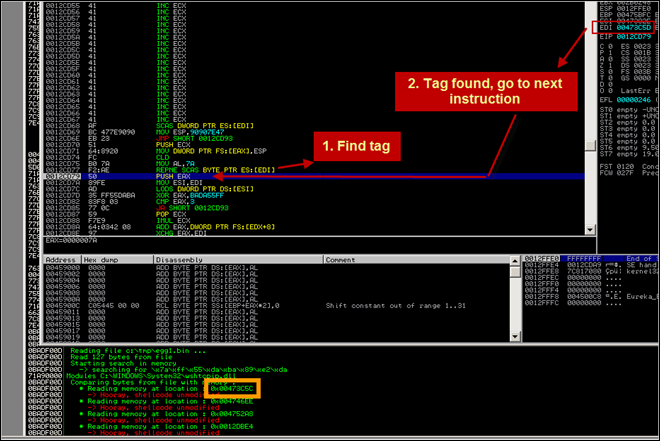Image resolution: width=660 pixels, height=441 pixels.
Task: Select the 'Read 127 bytes from file' log line
Action: 118,357
